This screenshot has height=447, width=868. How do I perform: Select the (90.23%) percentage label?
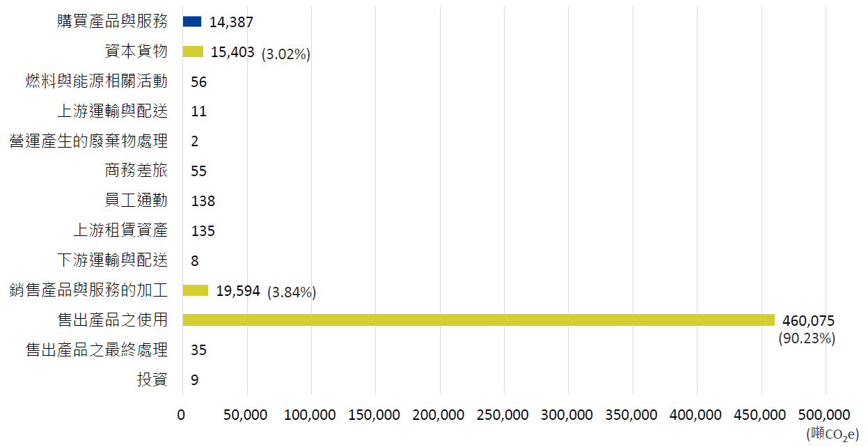[x=806, y=338]
